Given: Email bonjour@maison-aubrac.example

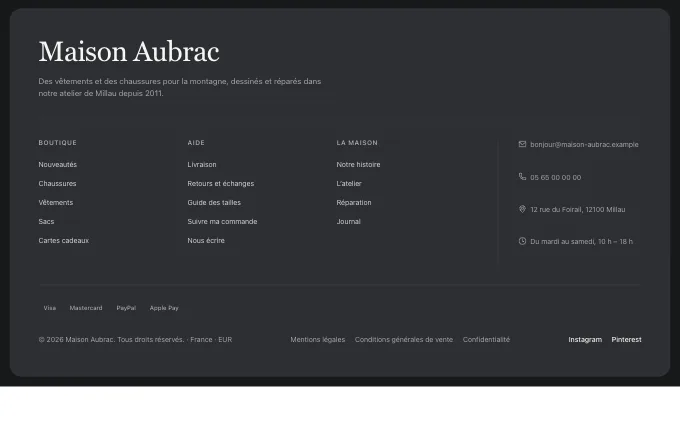Looking at the screenshot, I should pos(584,144).
